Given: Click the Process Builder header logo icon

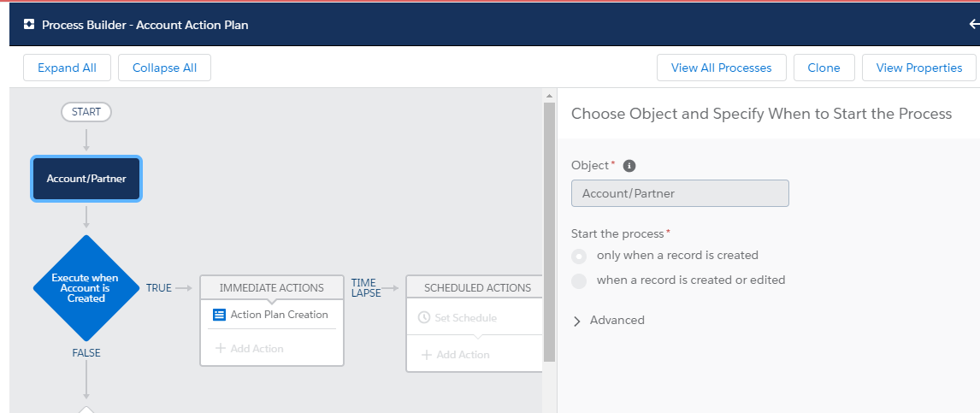Looking at the screenshot, I should point(29,24).
